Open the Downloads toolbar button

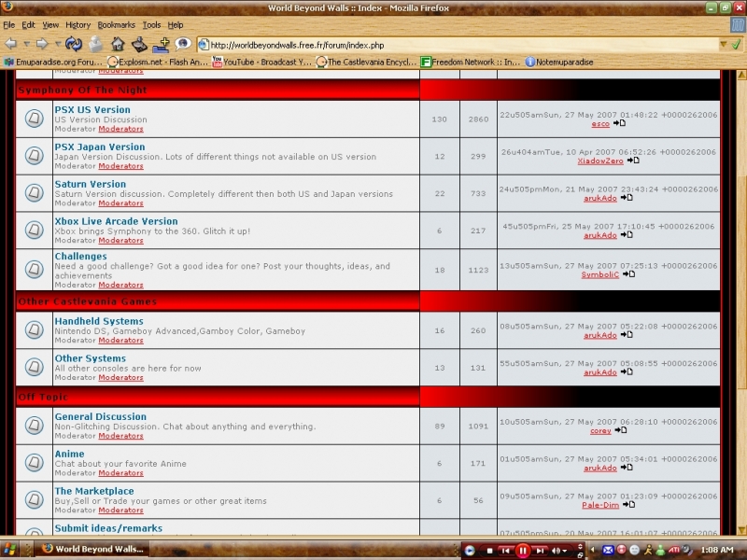click(x=139, y=44)
